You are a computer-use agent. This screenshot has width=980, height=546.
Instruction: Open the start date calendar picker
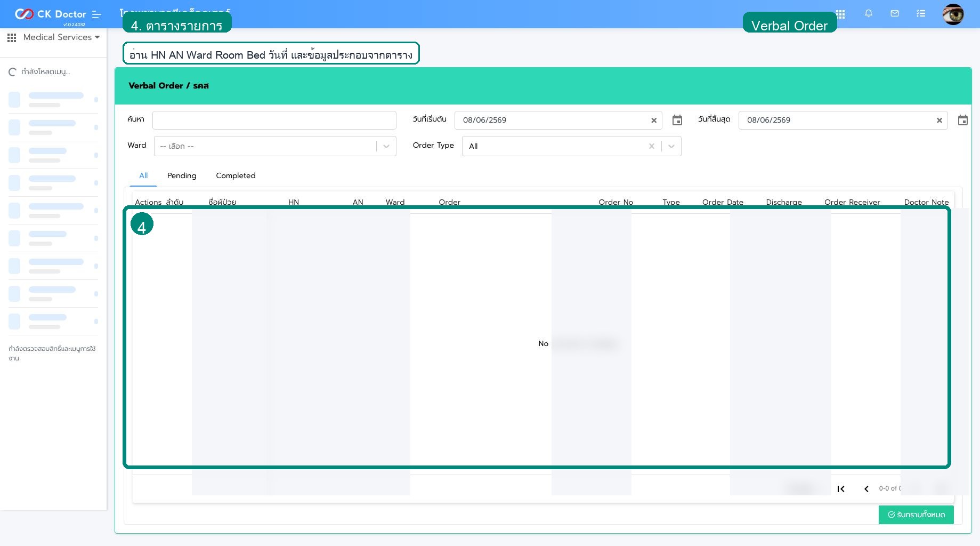tap(677, 121)
